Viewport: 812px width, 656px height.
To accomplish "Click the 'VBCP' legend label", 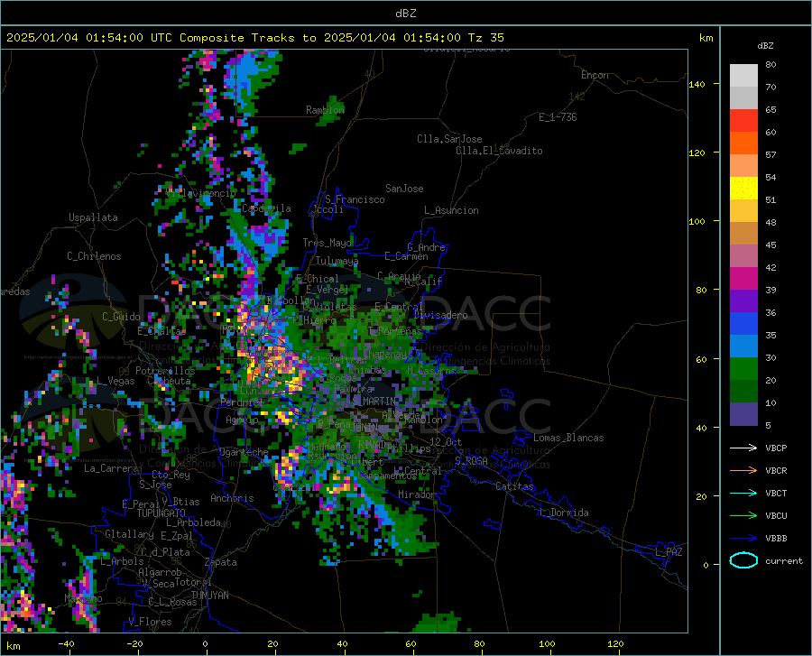I will (776, 448).
